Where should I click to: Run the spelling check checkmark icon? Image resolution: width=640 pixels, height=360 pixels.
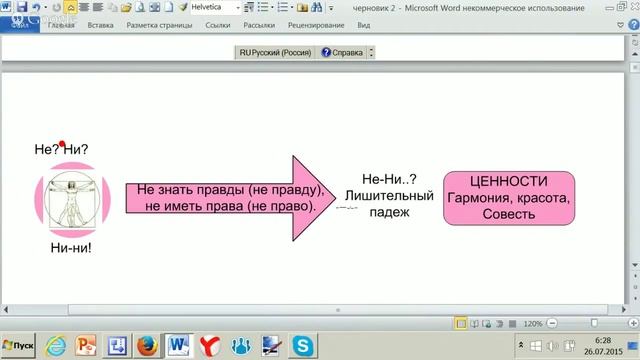[183, 7]
